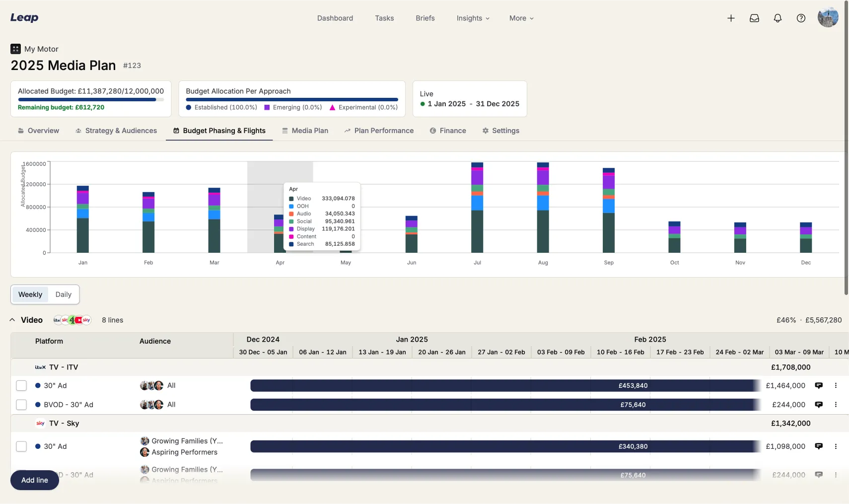Open the user profile avatar
The image size is (849, 504).
828,18
